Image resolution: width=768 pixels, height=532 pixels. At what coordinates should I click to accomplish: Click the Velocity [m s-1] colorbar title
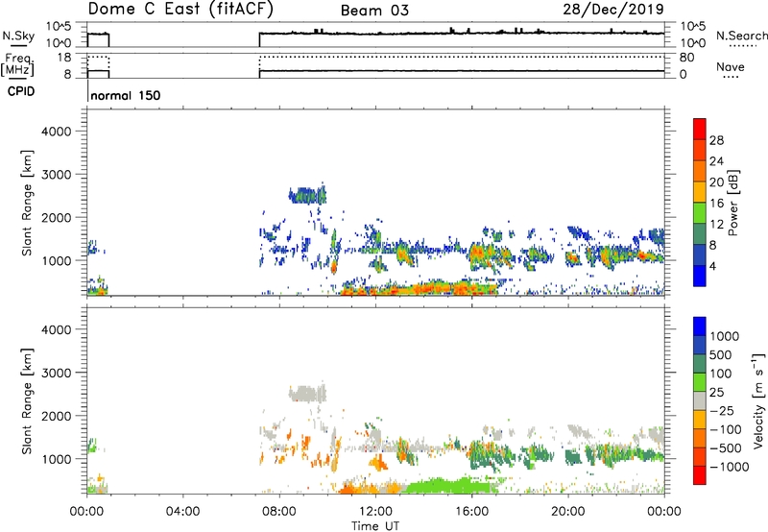pyautogui.click(x=758, y=400)
